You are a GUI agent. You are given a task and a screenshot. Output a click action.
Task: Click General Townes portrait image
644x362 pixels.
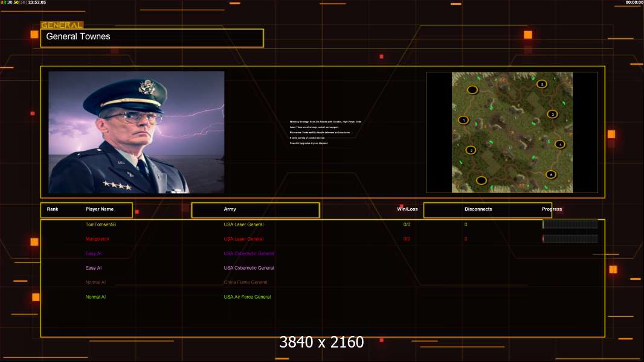tap(137, 132)
